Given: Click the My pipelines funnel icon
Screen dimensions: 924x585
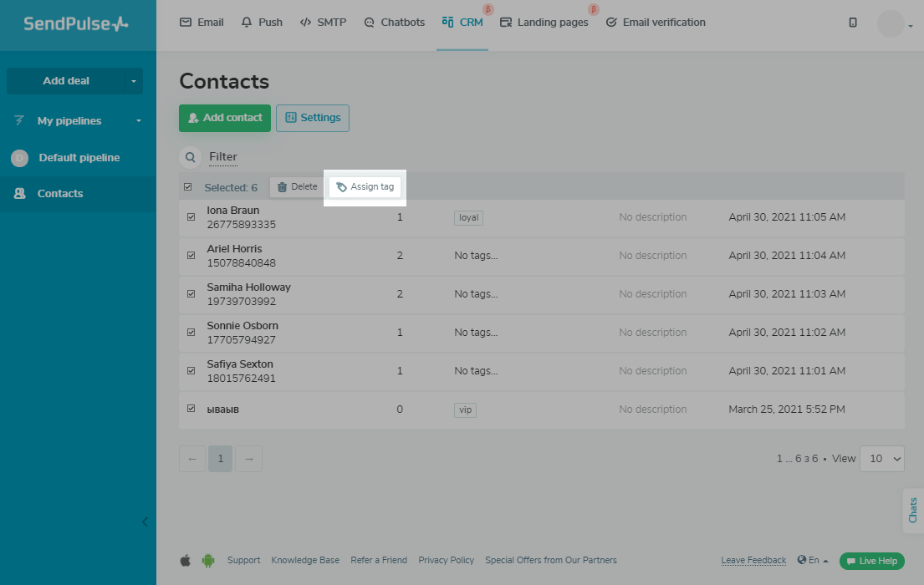Looking at the screenshot, I should [x=19, y=121].
